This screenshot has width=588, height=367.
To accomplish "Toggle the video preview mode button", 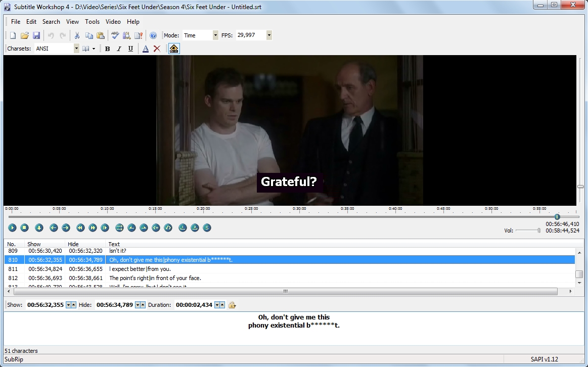I will [x=174, y=49].
